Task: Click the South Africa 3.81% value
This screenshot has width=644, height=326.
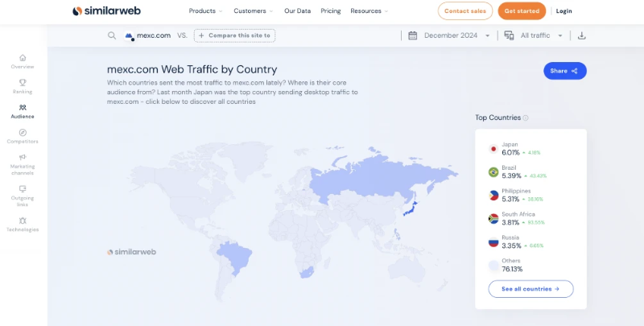Action: 510,223
